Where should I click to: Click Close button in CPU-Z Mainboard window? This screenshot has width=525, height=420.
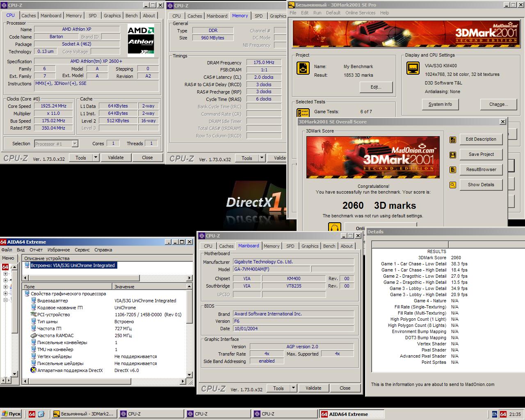click(345, 388)
